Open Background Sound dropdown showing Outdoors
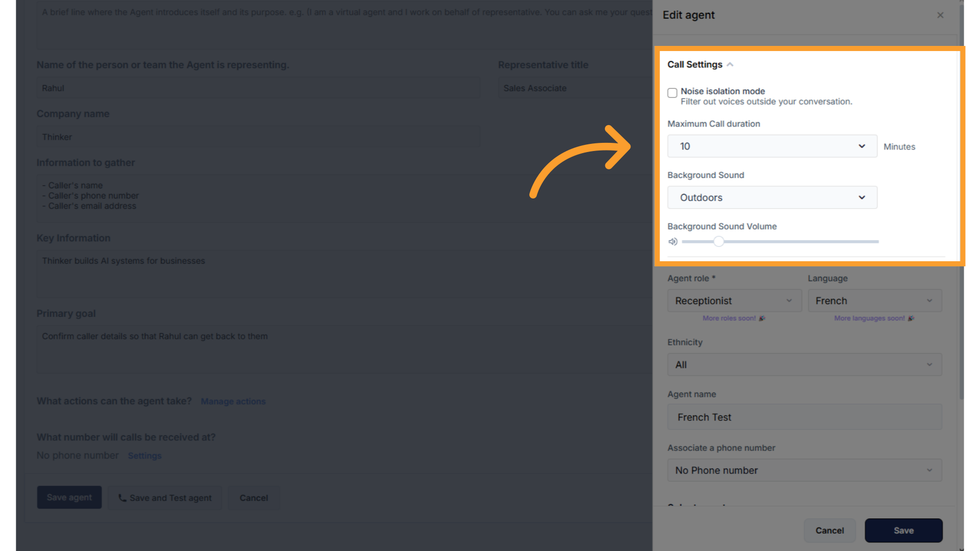The image size is (980, 551). pyautogui.click(x=772, y=197)
